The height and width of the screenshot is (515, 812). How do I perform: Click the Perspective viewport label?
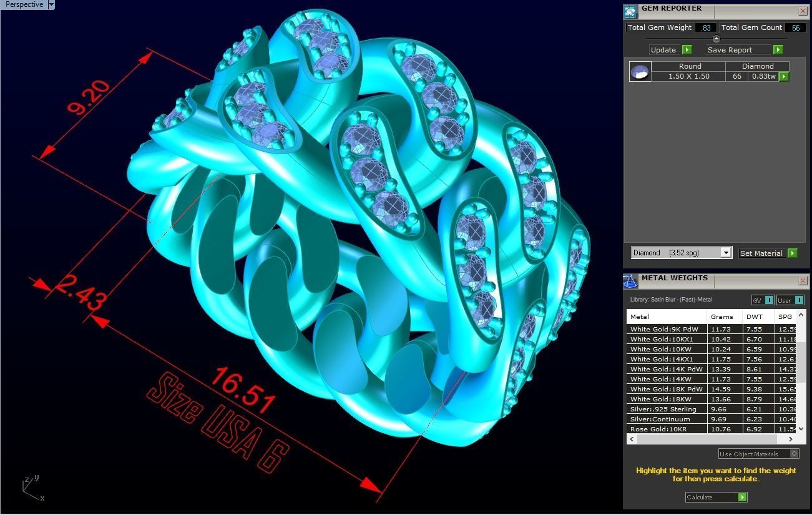click(x=24, y=4)
